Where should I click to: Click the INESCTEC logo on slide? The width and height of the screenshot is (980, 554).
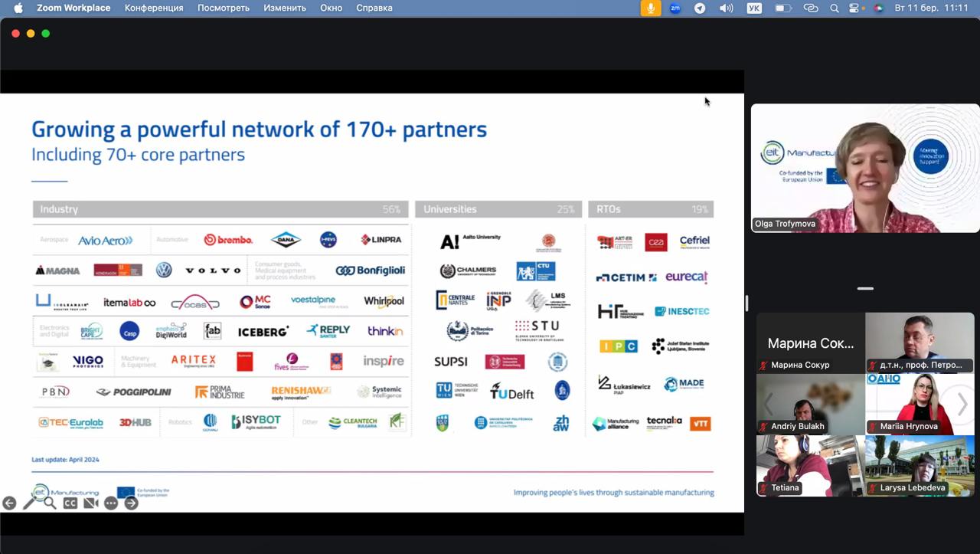point(681,311)
